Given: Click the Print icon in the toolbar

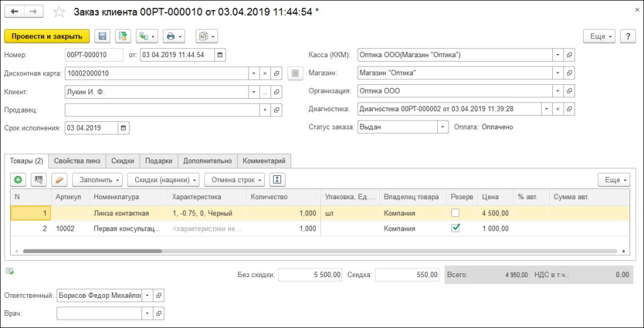Looking at the screenshot, I should coord(170,36).
